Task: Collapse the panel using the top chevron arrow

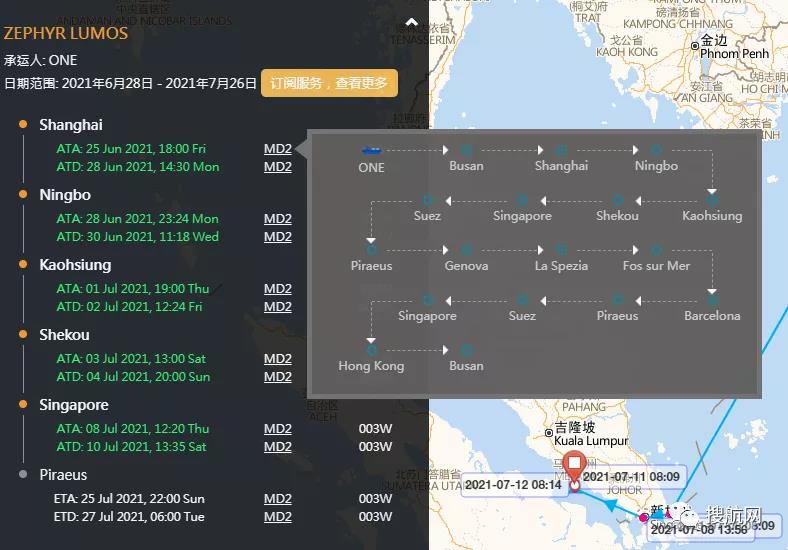Action: tap(411, 22)
